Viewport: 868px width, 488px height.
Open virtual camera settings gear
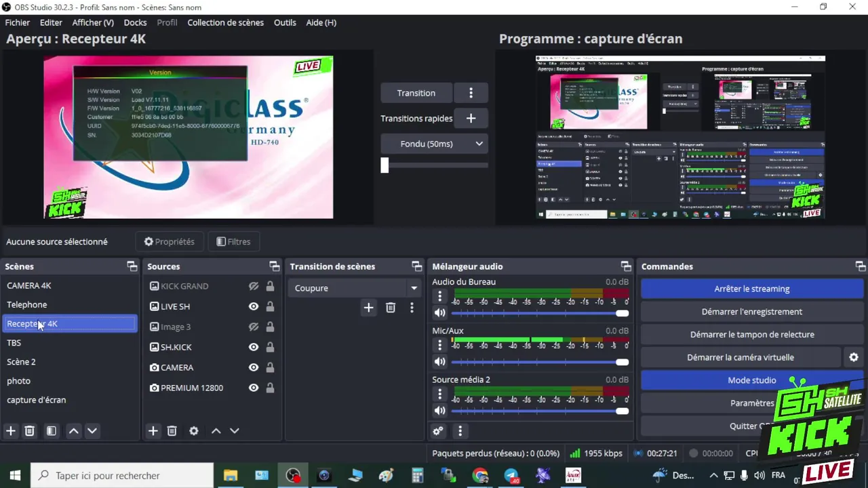point(854,357)
